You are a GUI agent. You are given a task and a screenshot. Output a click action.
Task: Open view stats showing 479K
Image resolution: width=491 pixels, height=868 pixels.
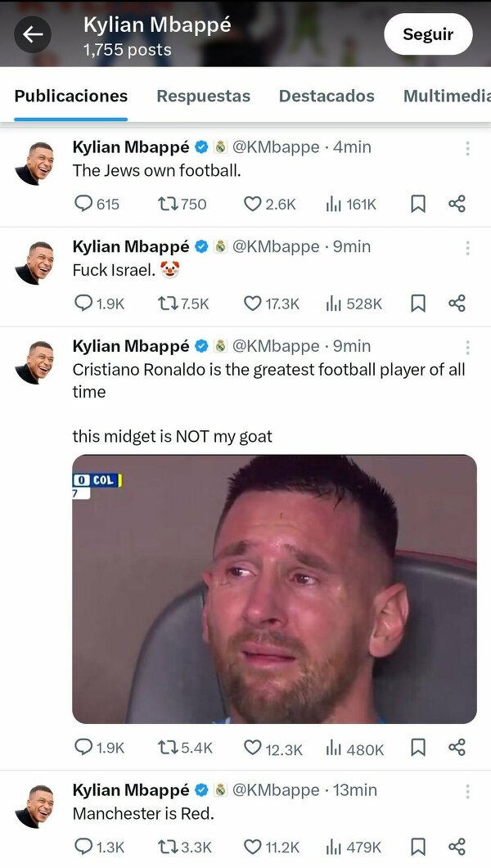coord(334,847)
